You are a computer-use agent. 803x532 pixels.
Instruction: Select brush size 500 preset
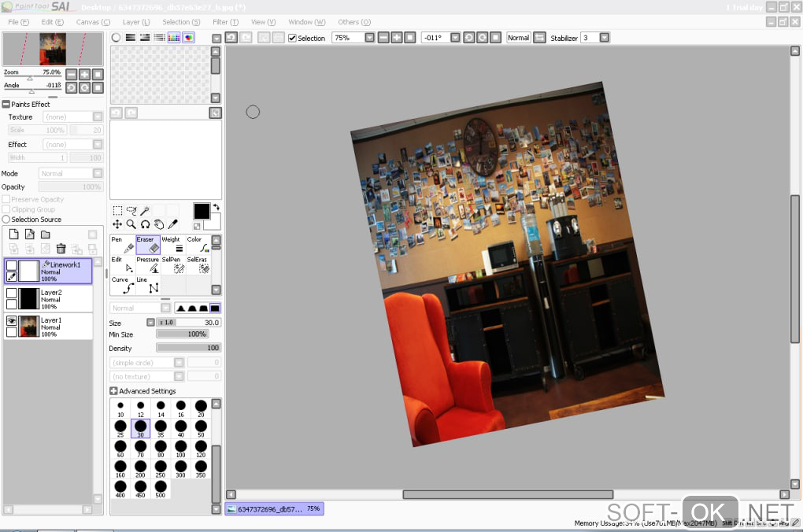(x=161, y=489)
